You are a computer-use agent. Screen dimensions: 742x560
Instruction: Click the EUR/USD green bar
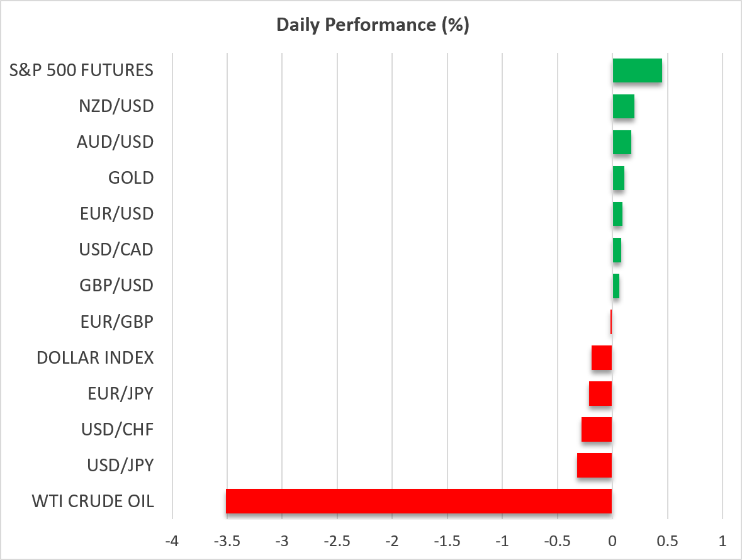pos(617,215)
